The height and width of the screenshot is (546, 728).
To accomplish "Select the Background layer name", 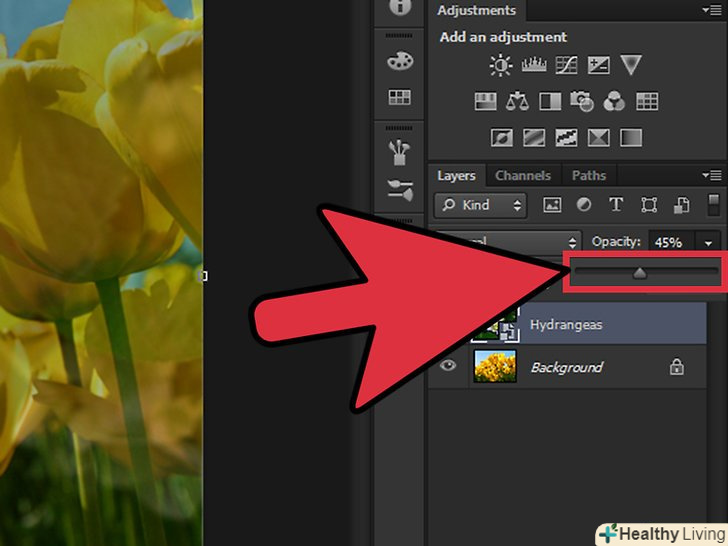I will tap(567, 367).
